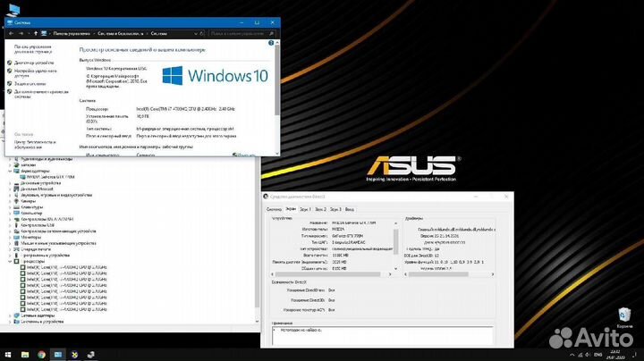Refresh the System control panel address bar
This screenshot has height=361, width=644.
(x=202, y=34)
